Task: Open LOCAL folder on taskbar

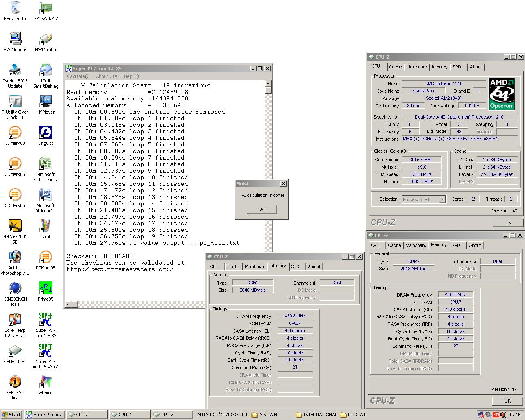Action: [x=353, y=415]
